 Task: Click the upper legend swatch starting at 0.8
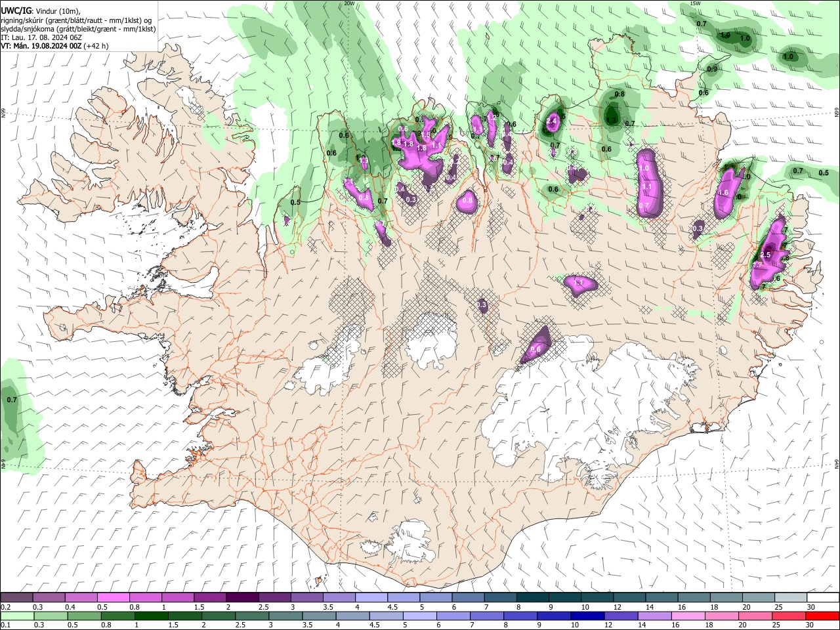point(145,598)
